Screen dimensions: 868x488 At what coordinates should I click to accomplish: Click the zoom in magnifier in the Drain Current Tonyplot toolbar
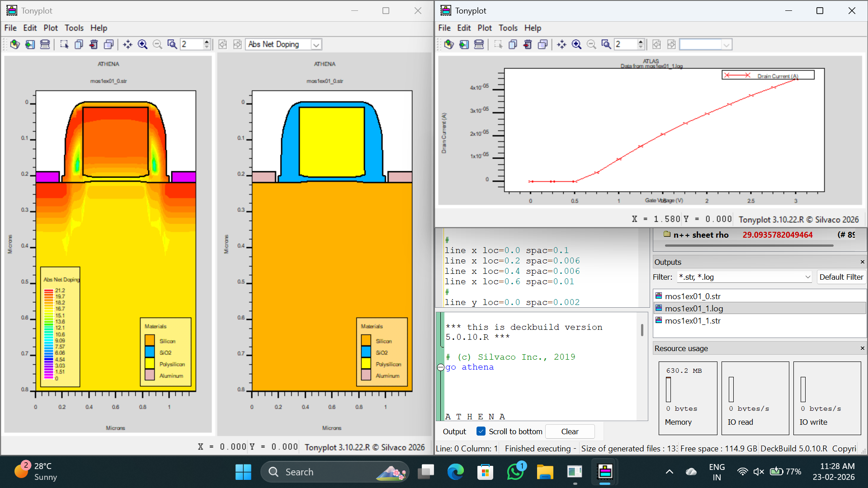coord(576,44)
